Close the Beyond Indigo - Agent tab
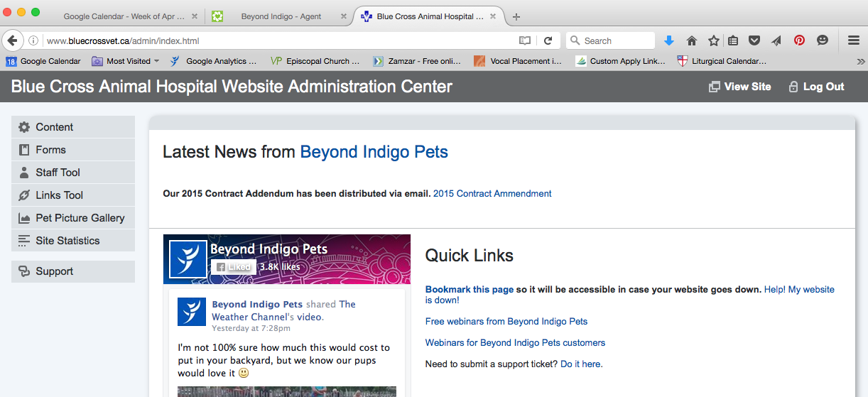Image resolution: width=868 pixels, height=397 pixels. [344, 16]
